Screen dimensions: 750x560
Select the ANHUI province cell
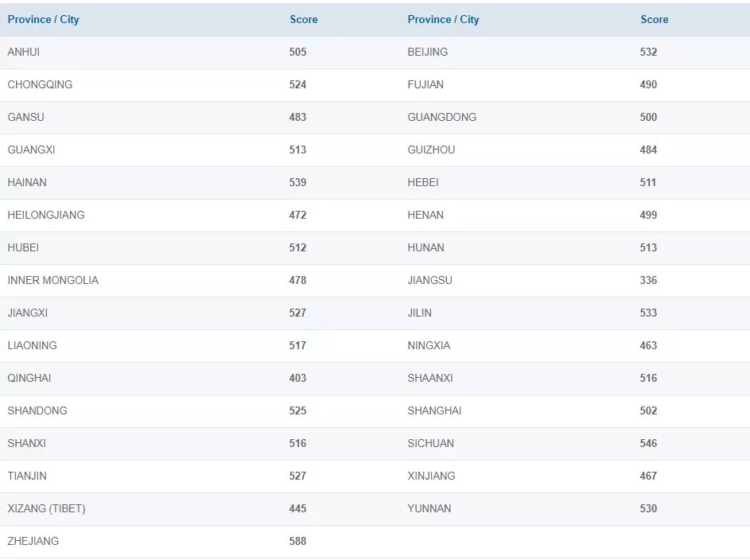[24, 52]
